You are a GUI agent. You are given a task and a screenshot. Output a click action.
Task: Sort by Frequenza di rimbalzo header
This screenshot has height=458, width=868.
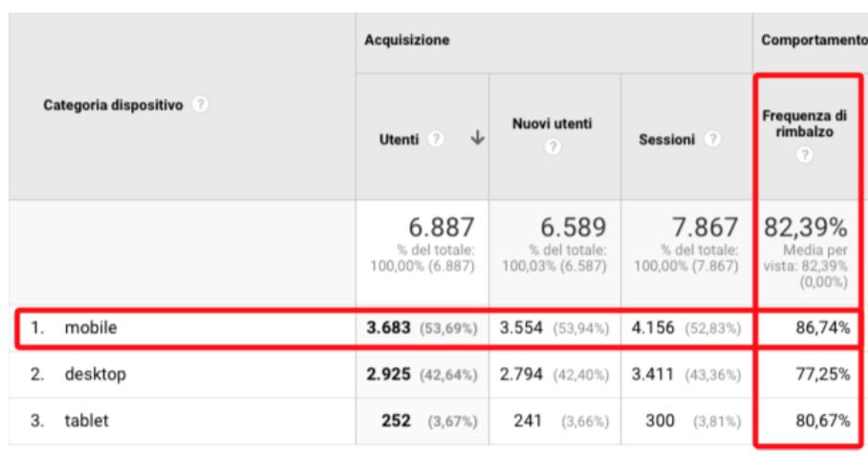point(804,123)
